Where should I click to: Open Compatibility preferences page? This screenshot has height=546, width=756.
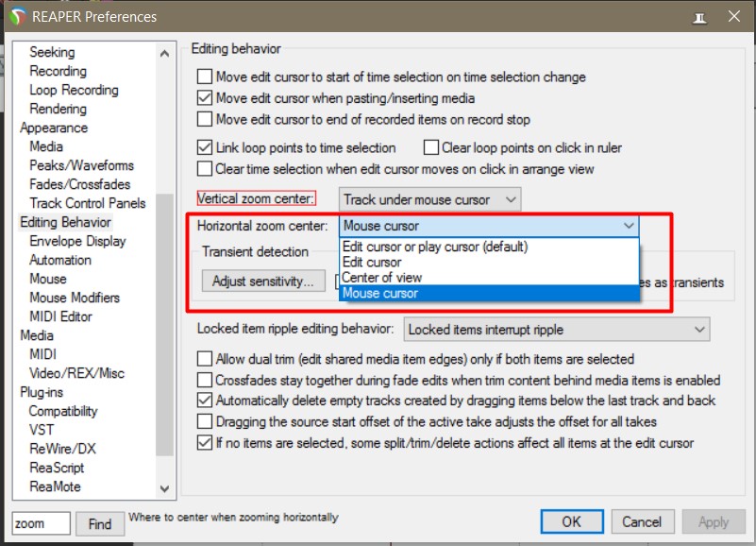(x=63, y=411)
